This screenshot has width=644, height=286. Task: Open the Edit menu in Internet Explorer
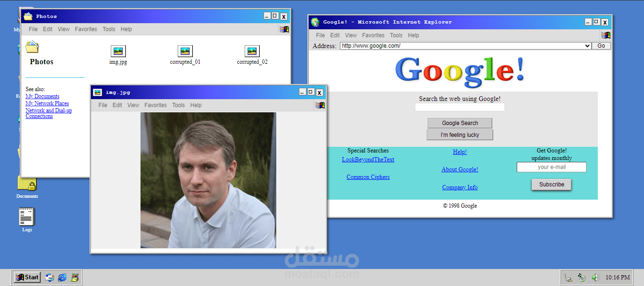click(335, 35)
